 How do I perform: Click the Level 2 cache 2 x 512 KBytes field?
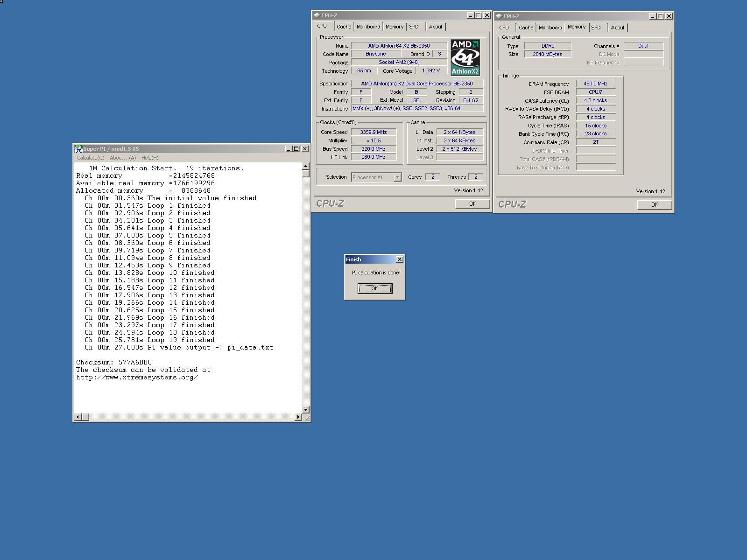460,149
